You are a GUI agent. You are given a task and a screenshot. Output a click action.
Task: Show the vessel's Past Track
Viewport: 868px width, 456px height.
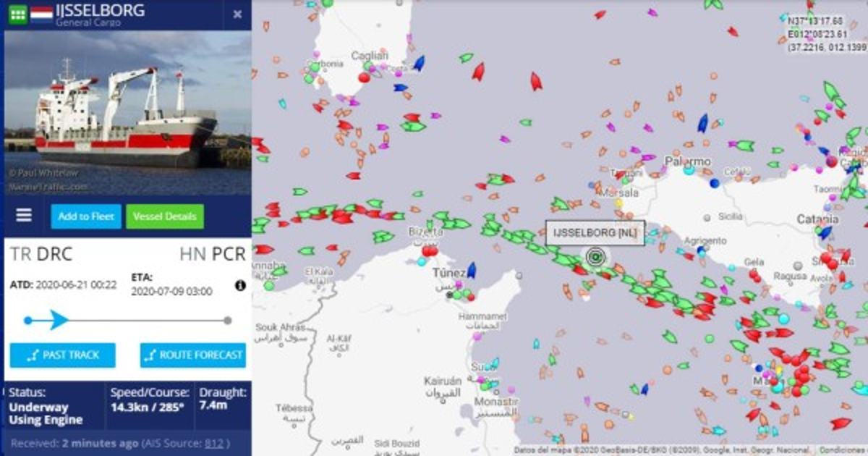pyautogui.click(x=62, y=355)
